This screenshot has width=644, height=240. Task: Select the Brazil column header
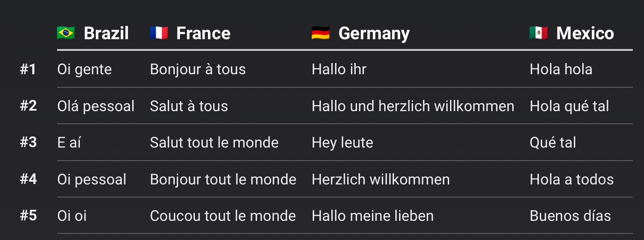106,33
